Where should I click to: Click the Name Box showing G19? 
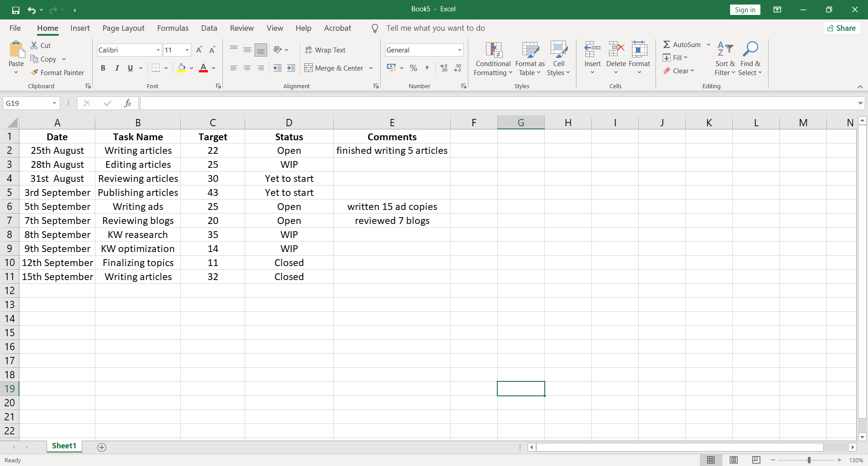point(27,103)
